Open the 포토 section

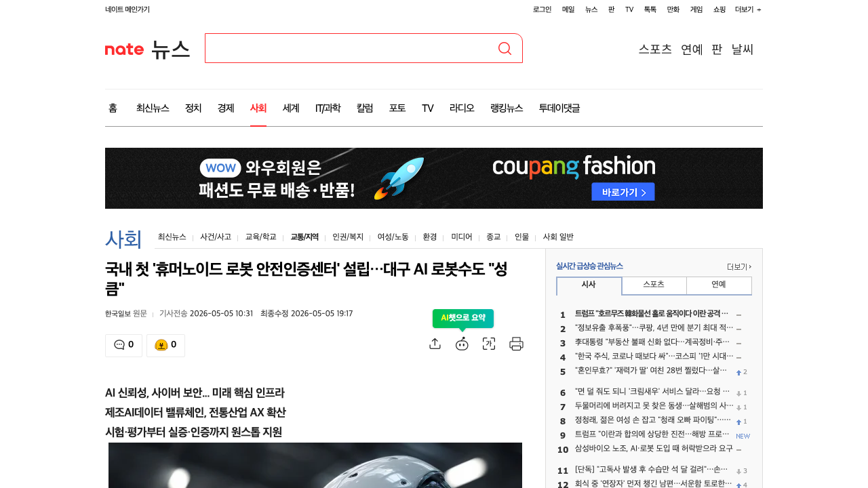tap(397, 108)
